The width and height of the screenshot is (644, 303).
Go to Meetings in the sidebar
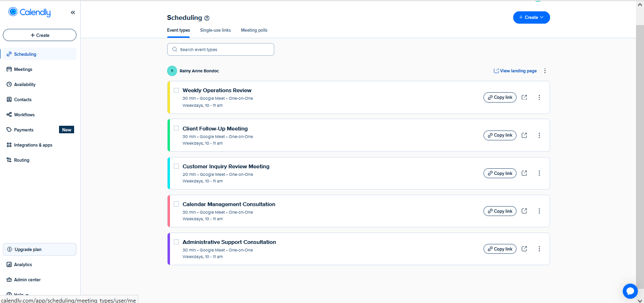39,69
